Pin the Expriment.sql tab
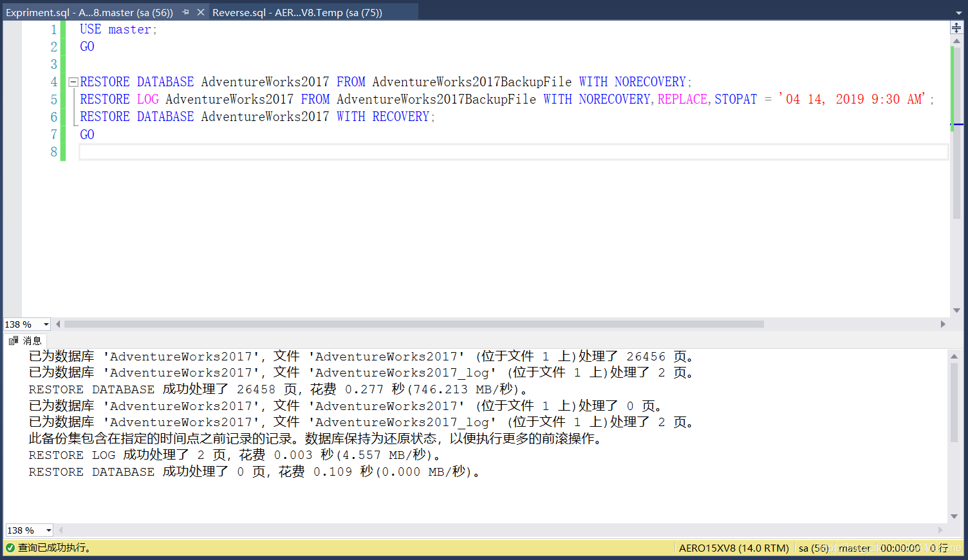This screenshot has width=968, height=560. click(186, 12)
